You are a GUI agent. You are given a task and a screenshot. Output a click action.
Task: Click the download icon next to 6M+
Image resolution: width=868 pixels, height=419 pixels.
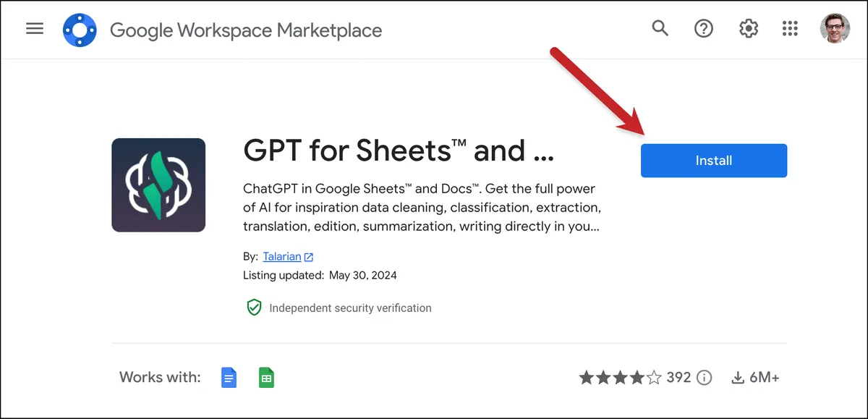(738, 378)
